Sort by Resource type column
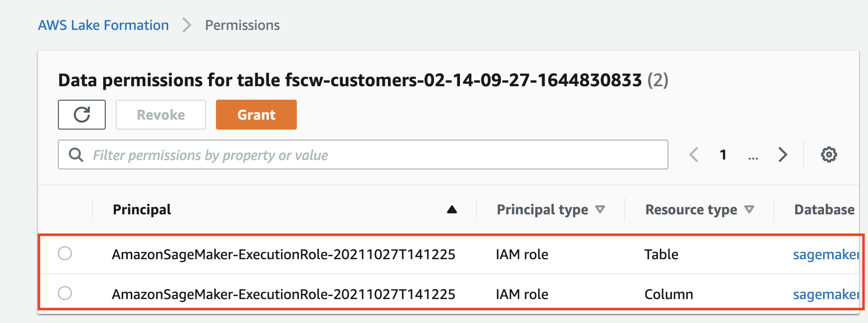Screen dimensions: 868x323 coord(699,210)
